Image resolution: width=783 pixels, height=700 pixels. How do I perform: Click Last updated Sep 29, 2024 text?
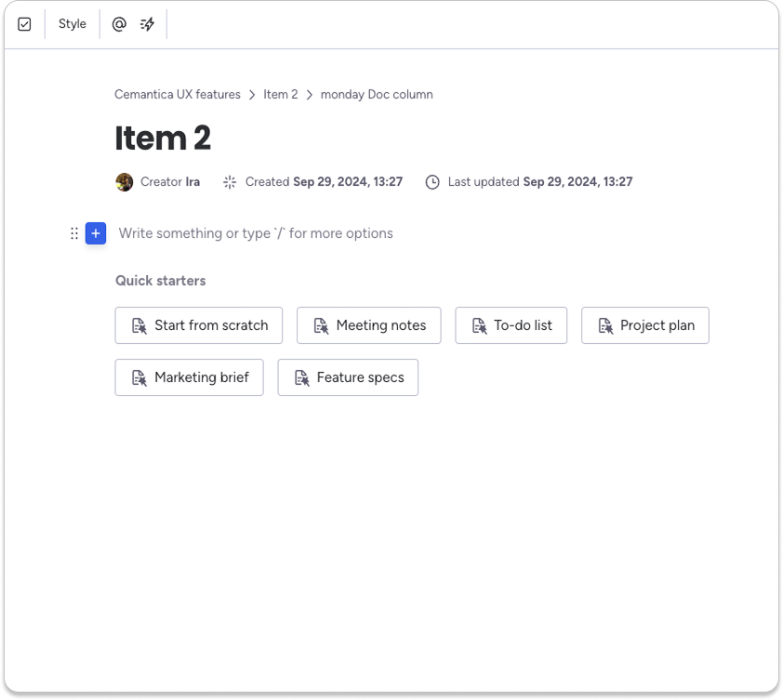pos(540,182)
